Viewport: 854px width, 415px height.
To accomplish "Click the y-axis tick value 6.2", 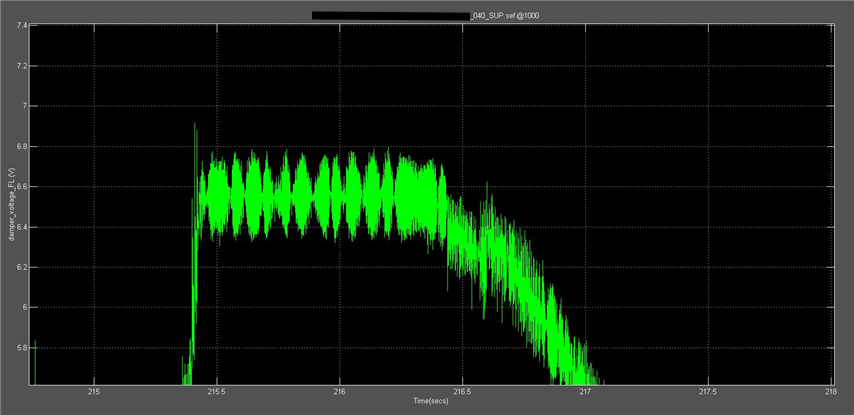I will 21,267.
